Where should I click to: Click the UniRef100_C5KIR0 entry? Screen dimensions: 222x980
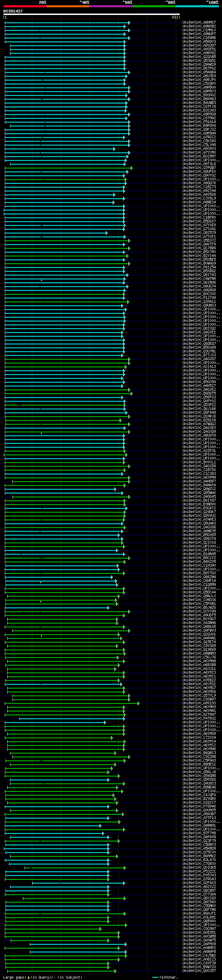199,141
